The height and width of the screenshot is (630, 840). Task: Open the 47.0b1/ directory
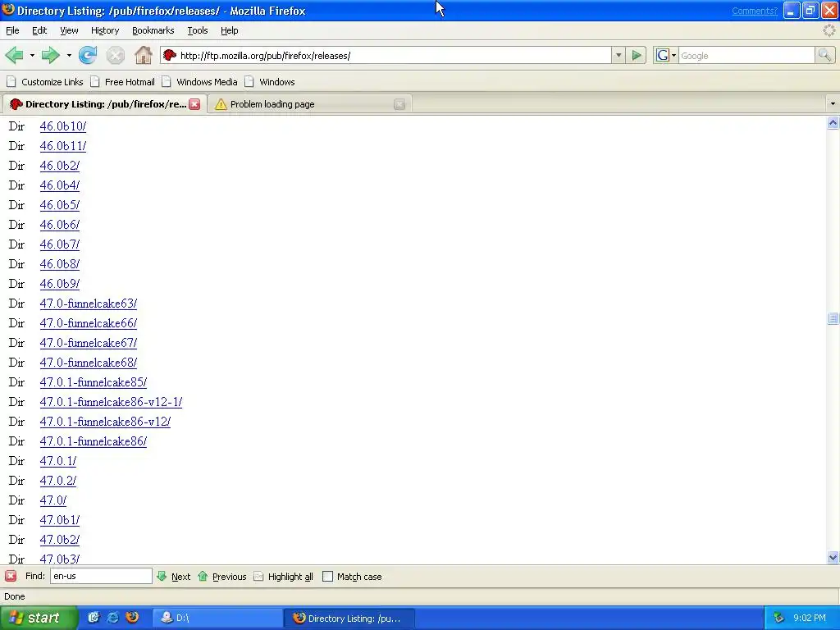59,519
